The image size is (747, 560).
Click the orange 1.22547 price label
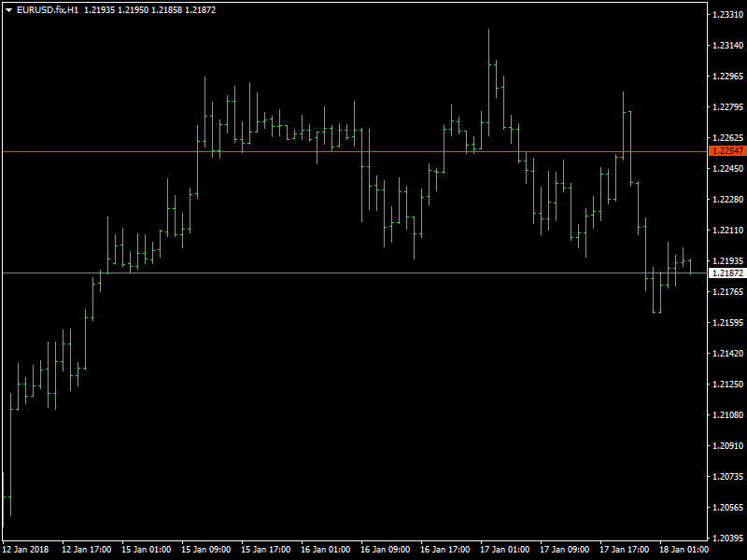727,151
